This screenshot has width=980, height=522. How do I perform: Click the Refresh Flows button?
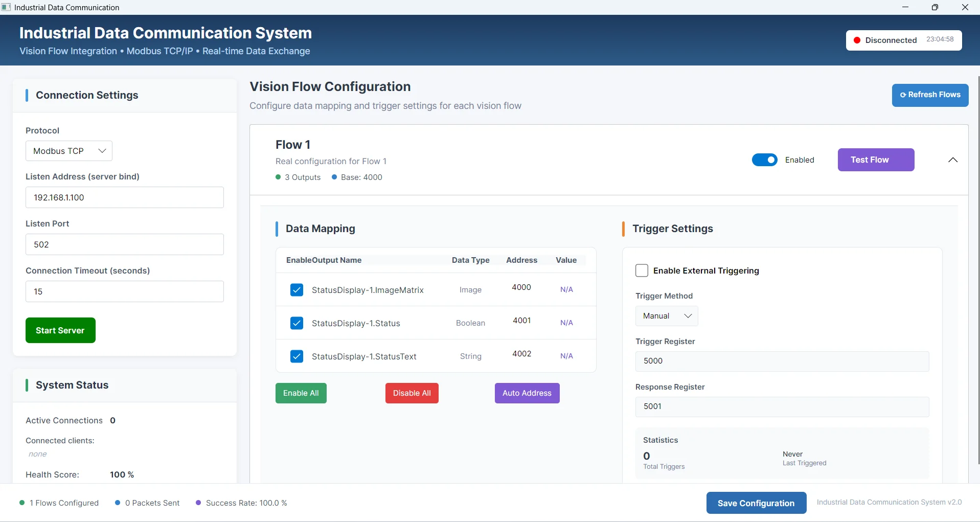930,95
